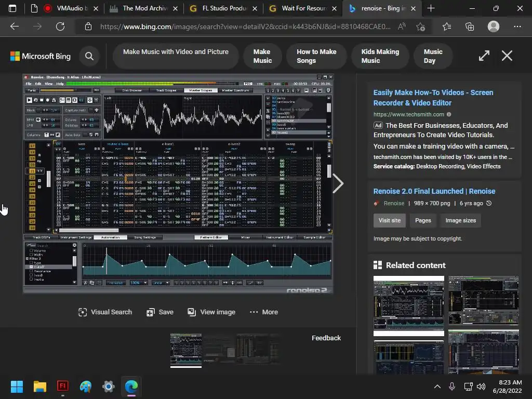Open the Pages button
The image size is (532, 399).
(x=423, y=220)
